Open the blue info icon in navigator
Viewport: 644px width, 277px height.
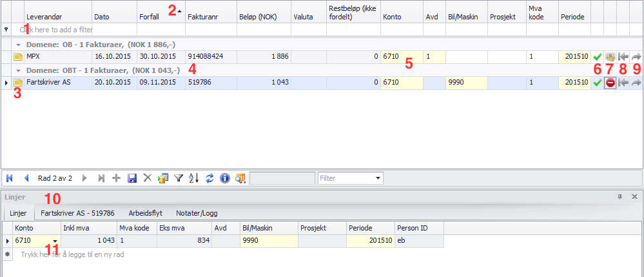click(x=224, y=178)
